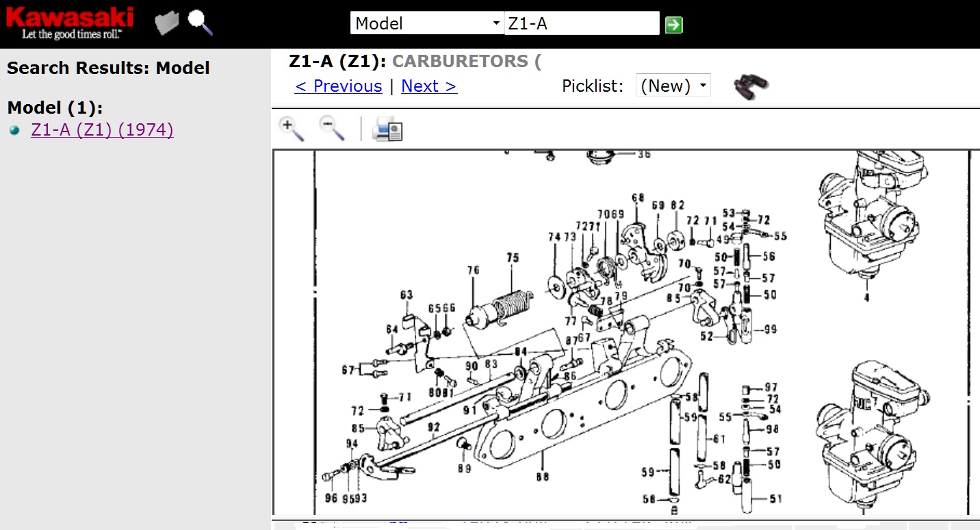The height and width of the screenshot is (530, 980).
Task: Go to the Next diagram page
Action: 428,86
